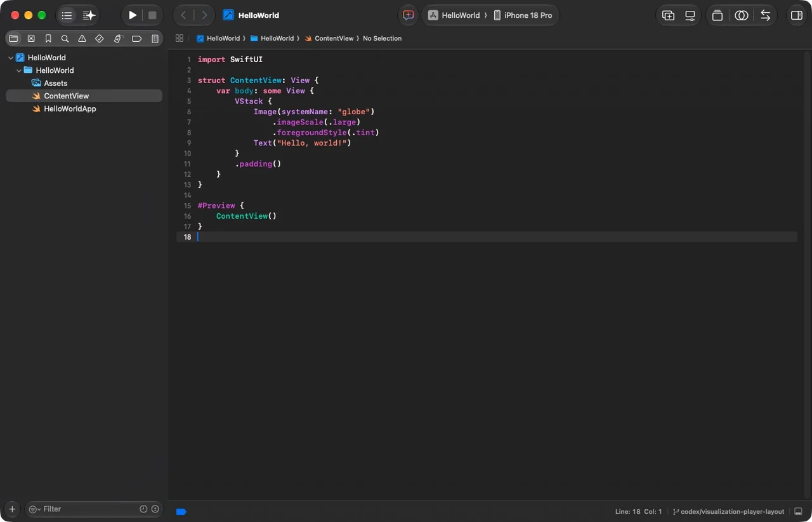Collapse the HelloWorld folder group
The height and width of the screenshot is (522, 812).
[x=19, y=70]
